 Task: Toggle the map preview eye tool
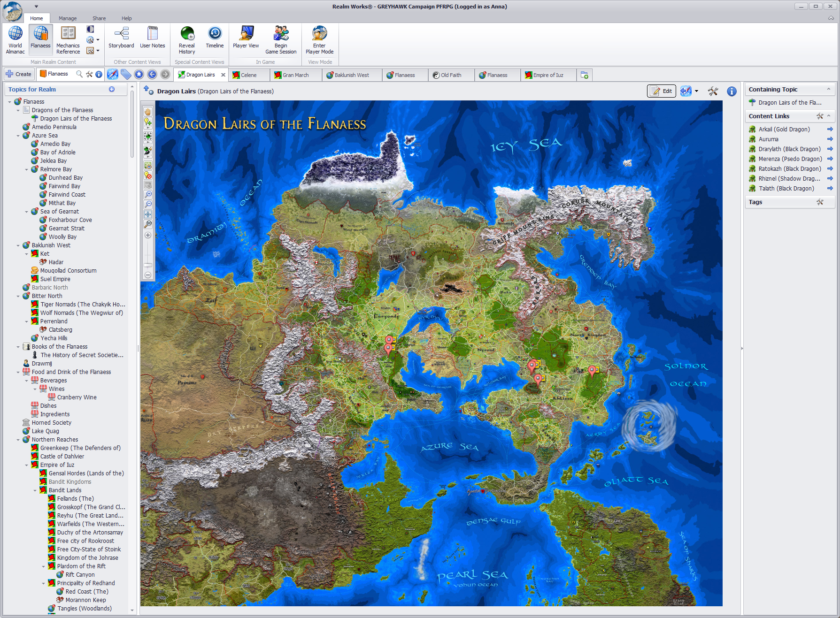[147, 165]
